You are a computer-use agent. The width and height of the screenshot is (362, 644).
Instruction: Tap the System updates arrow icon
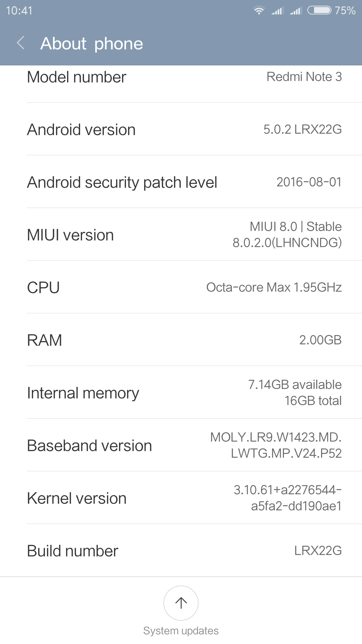[181, 603]
